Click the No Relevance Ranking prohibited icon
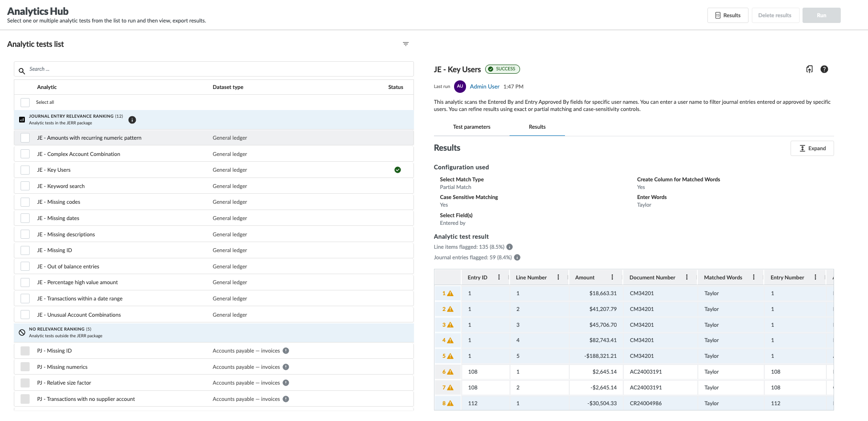Image resolution: width=868 pixels, height=421 pixels. [x=22, y=332]
